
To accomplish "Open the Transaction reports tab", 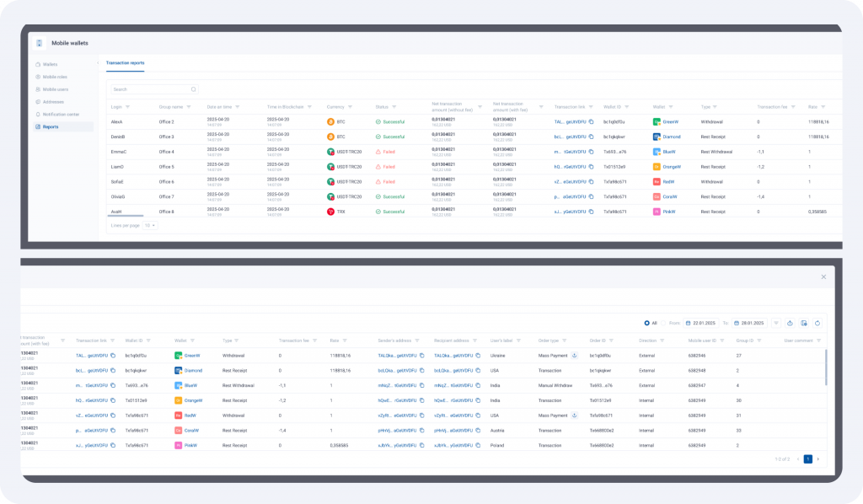I will coord(125,62).
